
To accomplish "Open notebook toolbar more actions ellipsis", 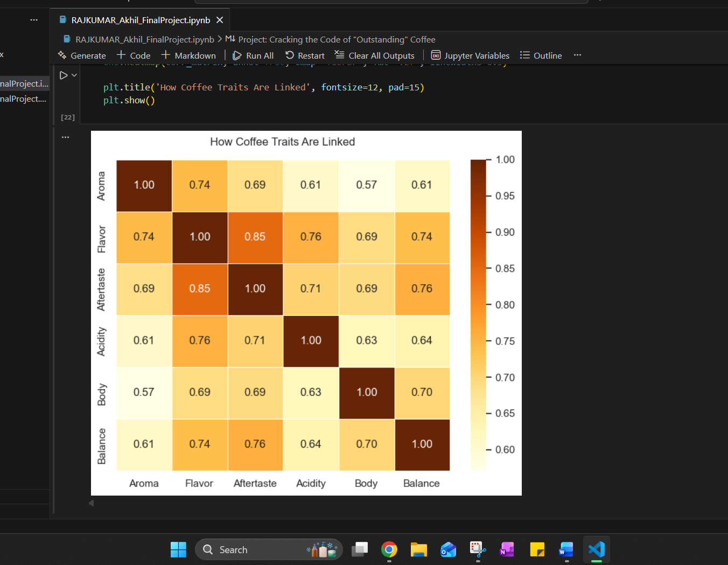I will pos(577,55).
